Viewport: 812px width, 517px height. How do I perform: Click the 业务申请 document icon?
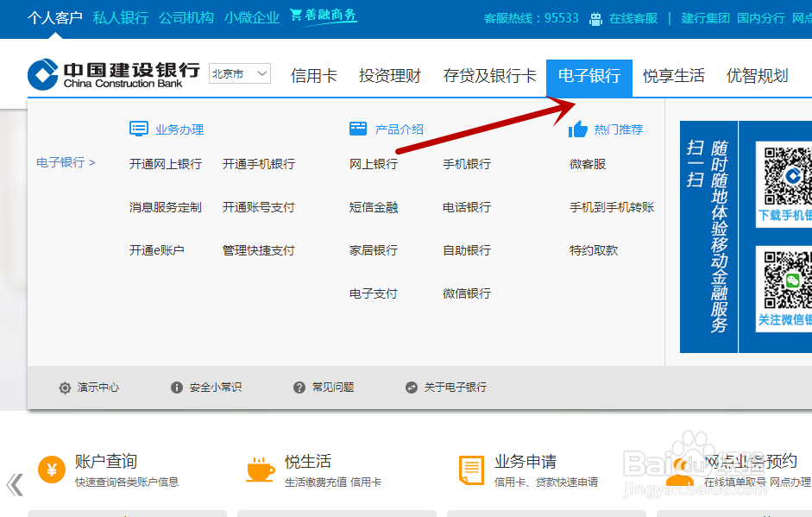pos(471,470)
